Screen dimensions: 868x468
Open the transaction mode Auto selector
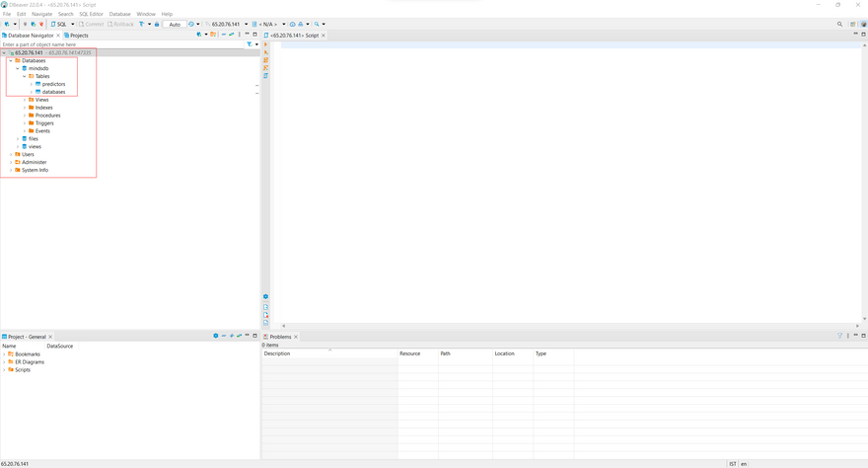175,24
